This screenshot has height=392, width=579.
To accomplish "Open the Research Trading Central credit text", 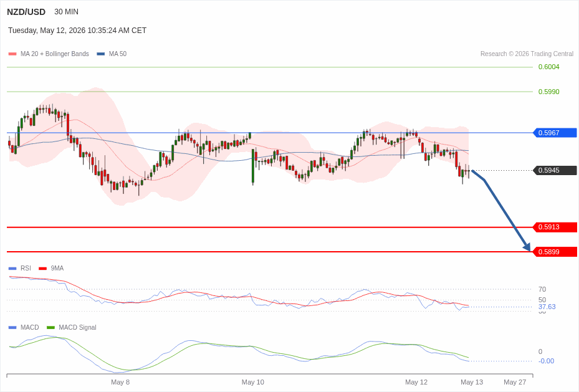I will point(527,54).
